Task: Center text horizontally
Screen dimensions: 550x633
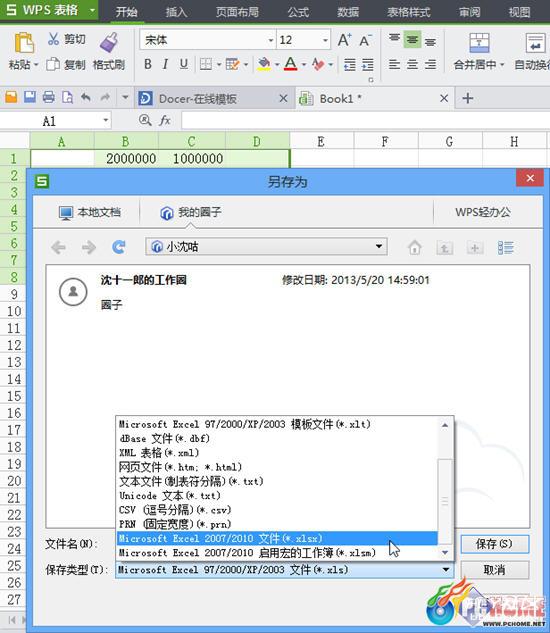Action: click(x=412, y=64)
